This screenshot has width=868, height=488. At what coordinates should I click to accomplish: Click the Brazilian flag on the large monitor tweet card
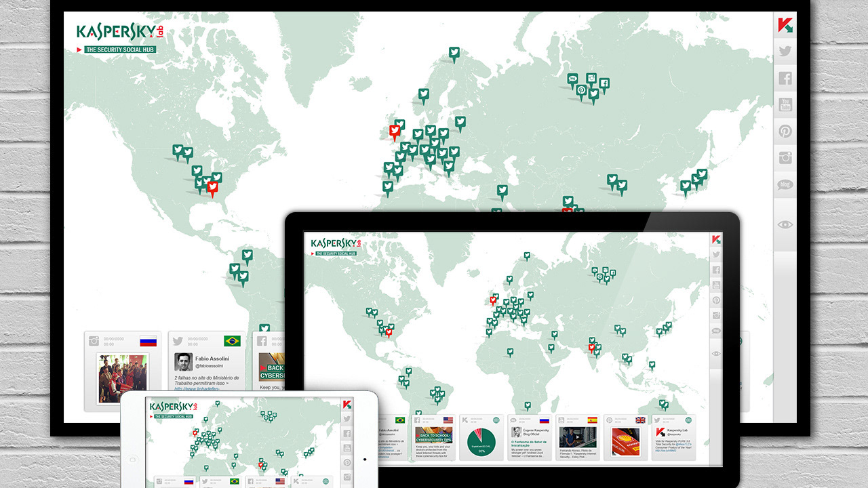(x=233, y=341)
